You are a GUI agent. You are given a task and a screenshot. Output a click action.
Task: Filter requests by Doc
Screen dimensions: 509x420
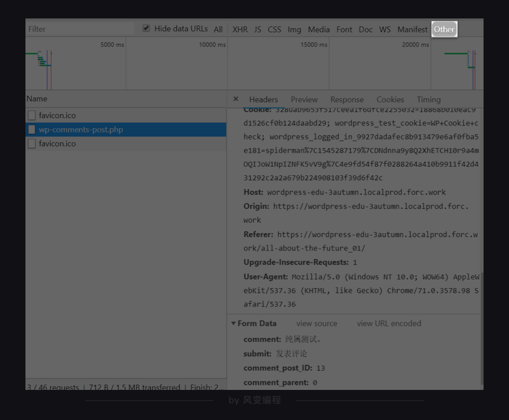tap(366, 29)
